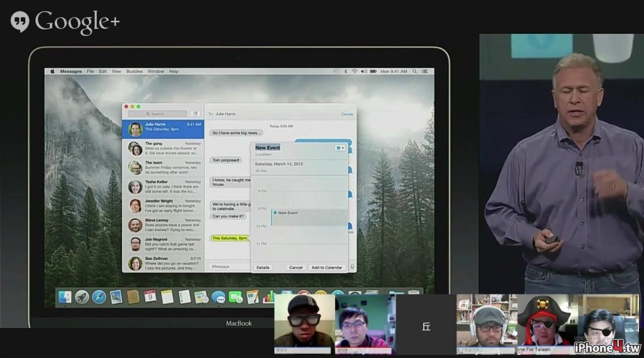
Task: Click the Time Machine menu bar icon
Action: tap(336, 72)
